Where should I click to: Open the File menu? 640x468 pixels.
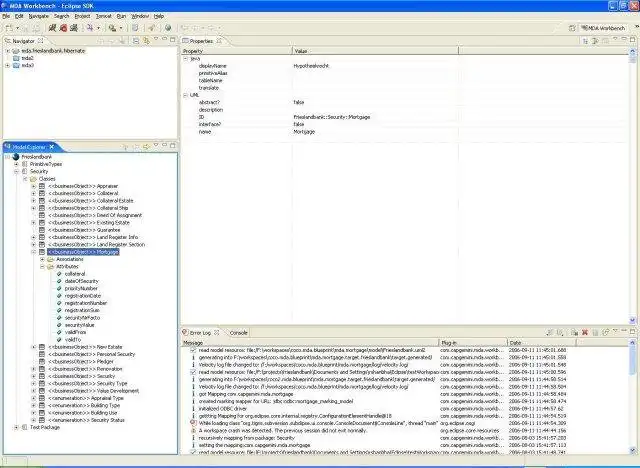[x=6, y=16]
